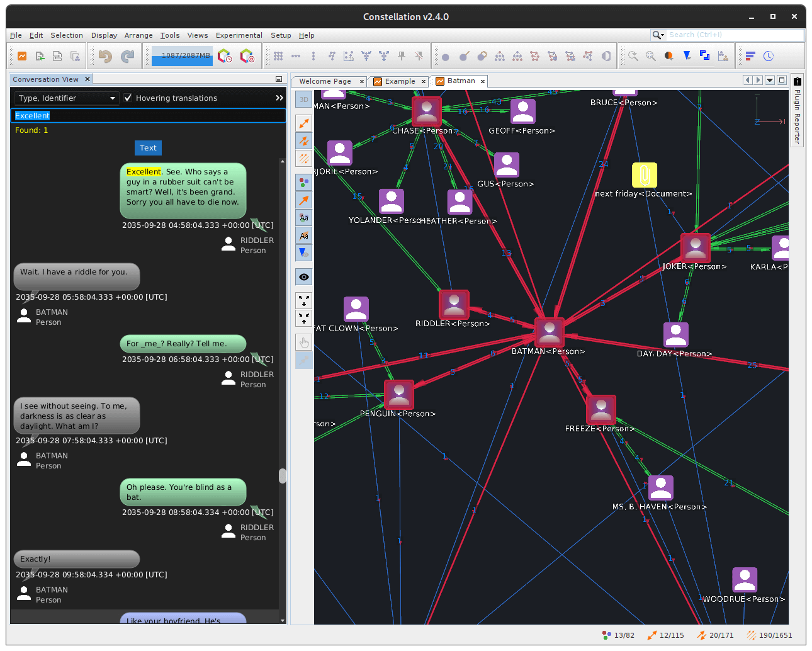
Task: Click the search magnifier icon
Action: point(657,35)
